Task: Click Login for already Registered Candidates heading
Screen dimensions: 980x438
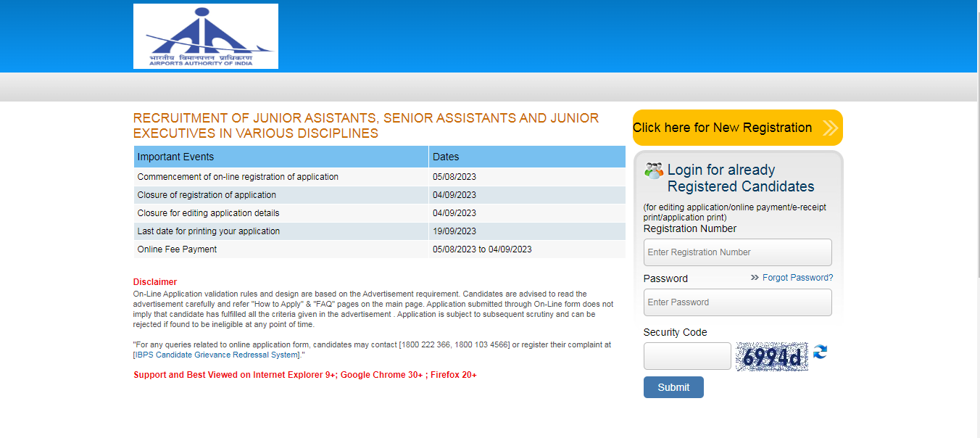Action: [x=741, y=178]
